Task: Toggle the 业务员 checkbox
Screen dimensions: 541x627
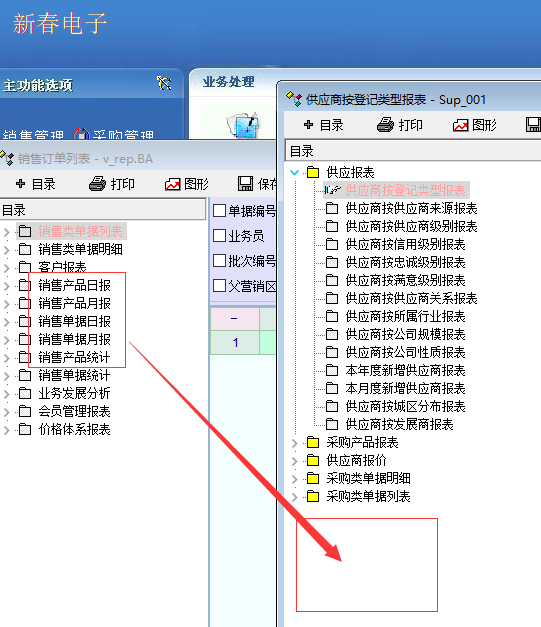Action: click(x=219, y=236)
